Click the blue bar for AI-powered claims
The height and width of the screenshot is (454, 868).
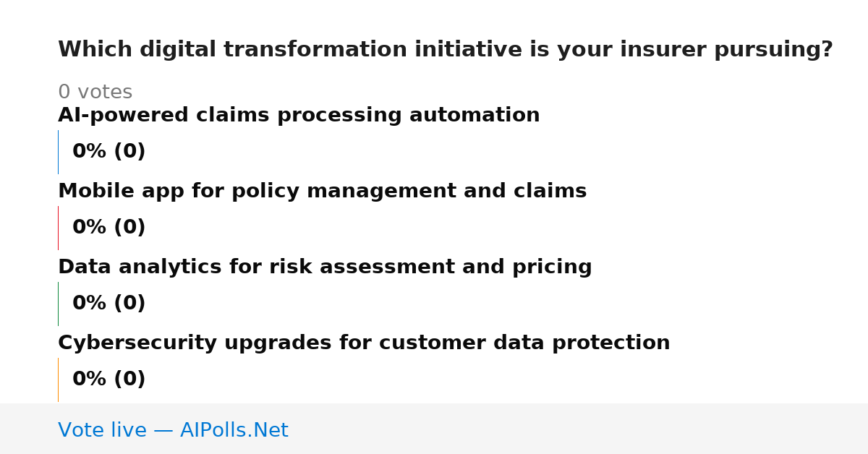point(58,152)
